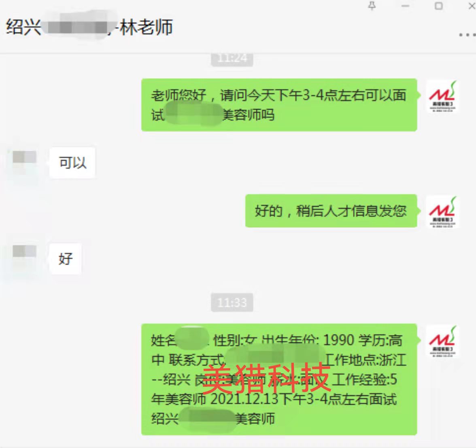Screen dimensions: 476x448
Task: Click the blurred contact avatar beside '可以'
Action: click(x=24, y=163)
